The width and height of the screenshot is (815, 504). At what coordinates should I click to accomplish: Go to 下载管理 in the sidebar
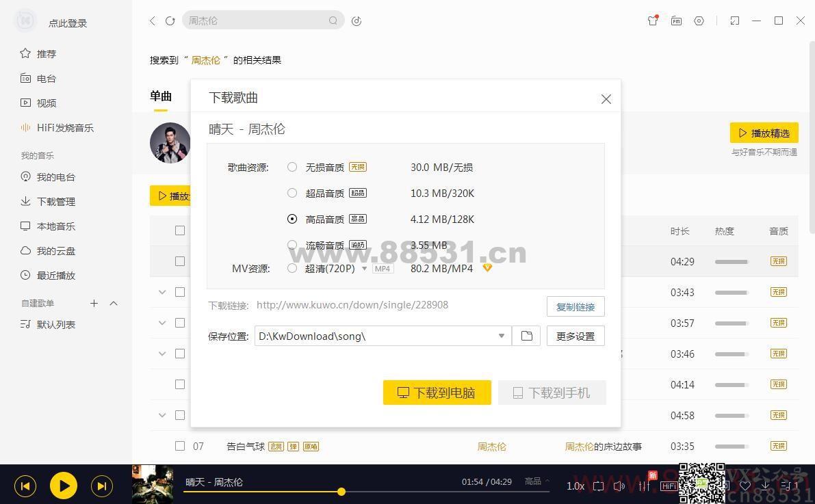click(48, 202)
